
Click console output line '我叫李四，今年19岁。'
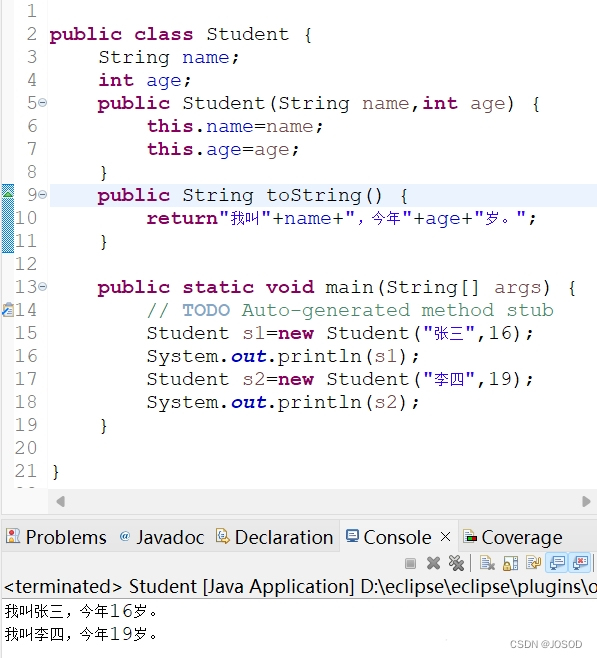point(81,634)
